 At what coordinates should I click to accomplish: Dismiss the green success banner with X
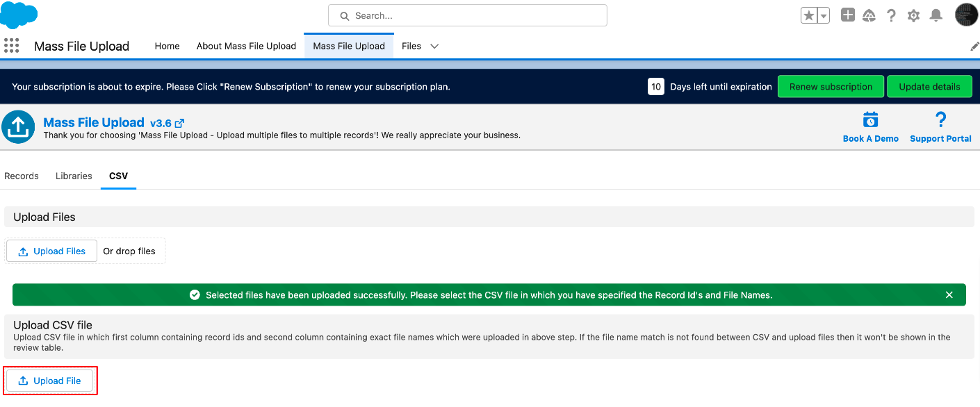click(949, 295)
